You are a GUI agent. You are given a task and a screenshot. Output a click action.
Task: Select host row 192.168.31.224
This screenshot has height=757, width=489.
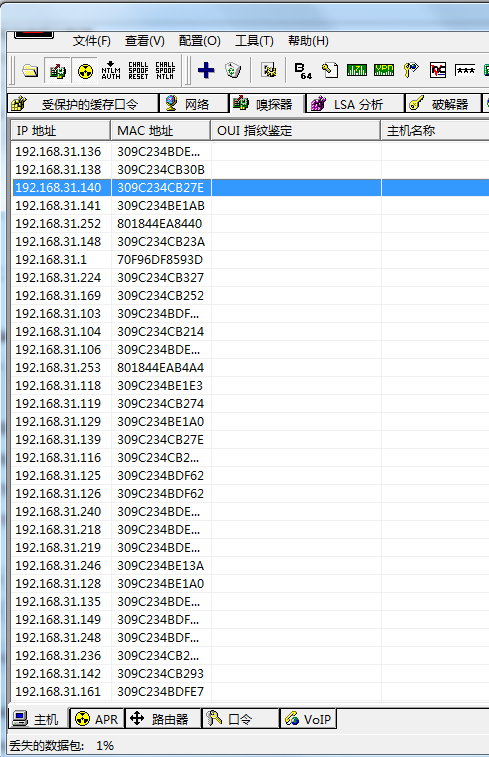pos(250,278)
